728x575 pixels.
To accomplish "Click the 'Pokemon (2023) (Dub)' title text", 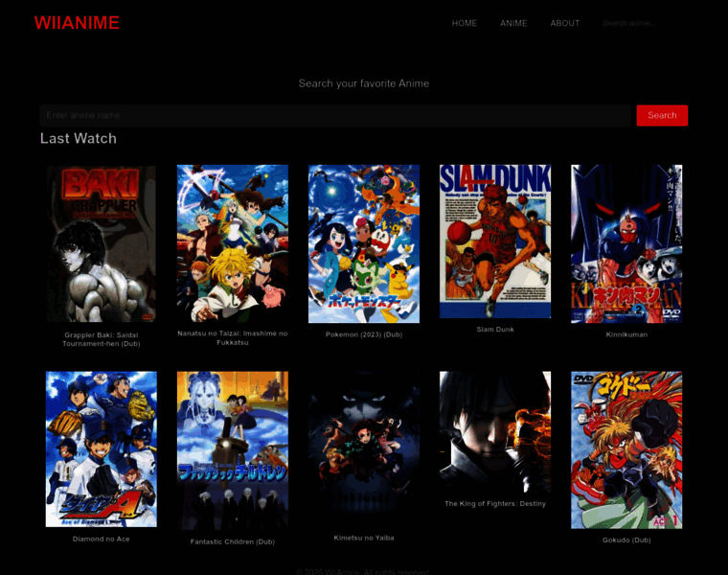I will 364,334.
